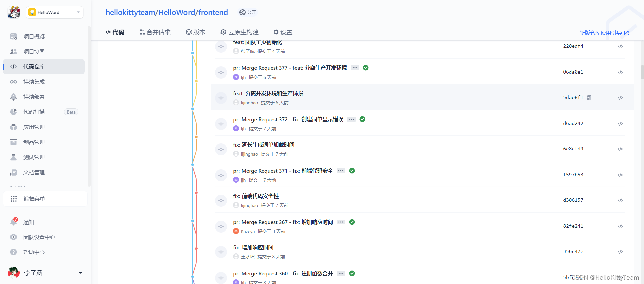The height and width of the screenshot is (284, 644).
Task: Open 代码扫描 Beta item
Action: 44,112
